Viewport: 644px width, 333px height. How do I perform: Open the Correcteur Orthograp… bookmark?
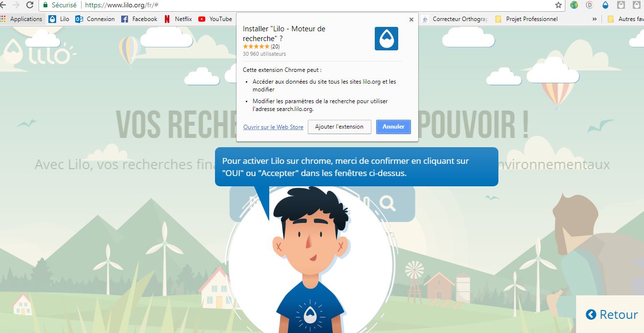click(455, 19)
